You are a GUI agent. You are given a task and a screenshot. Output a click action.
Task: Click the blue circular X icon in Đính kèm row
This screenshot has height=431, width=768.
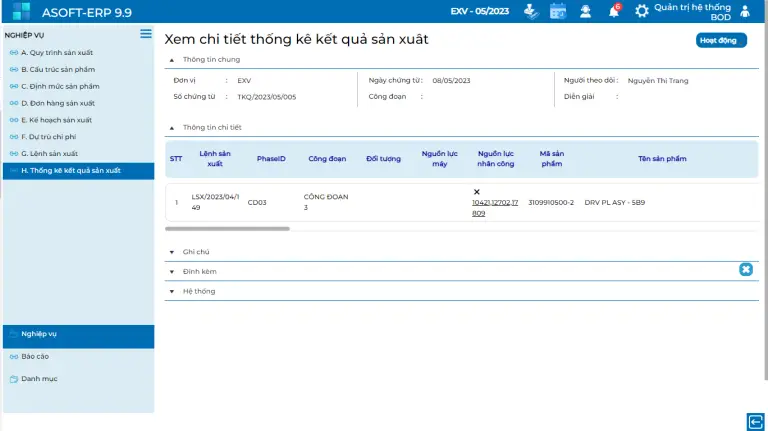(745, 270)
